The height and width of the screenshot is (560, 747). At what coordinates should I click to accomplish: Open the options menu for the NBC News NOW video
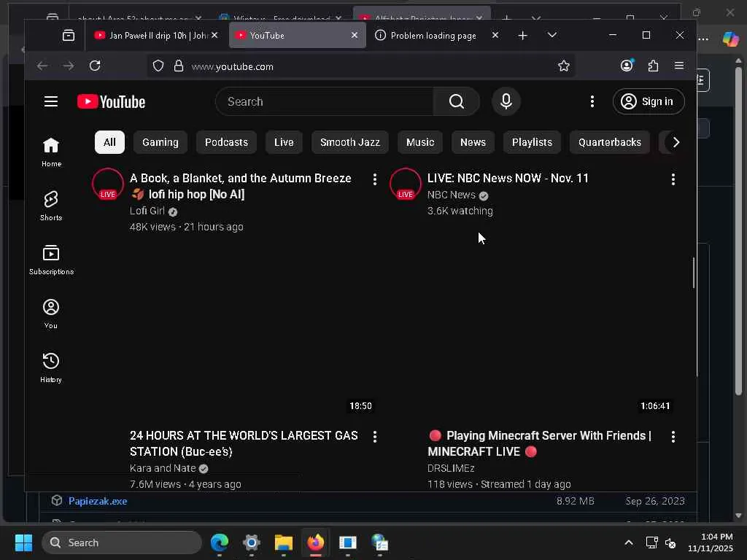pyautogui.click(x=673, y=179)
